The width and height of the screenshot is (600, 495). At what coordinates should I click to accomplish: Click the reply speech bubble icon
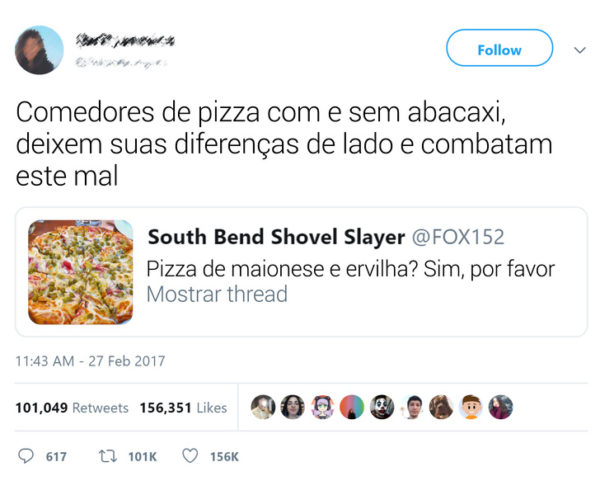(26, 456)
